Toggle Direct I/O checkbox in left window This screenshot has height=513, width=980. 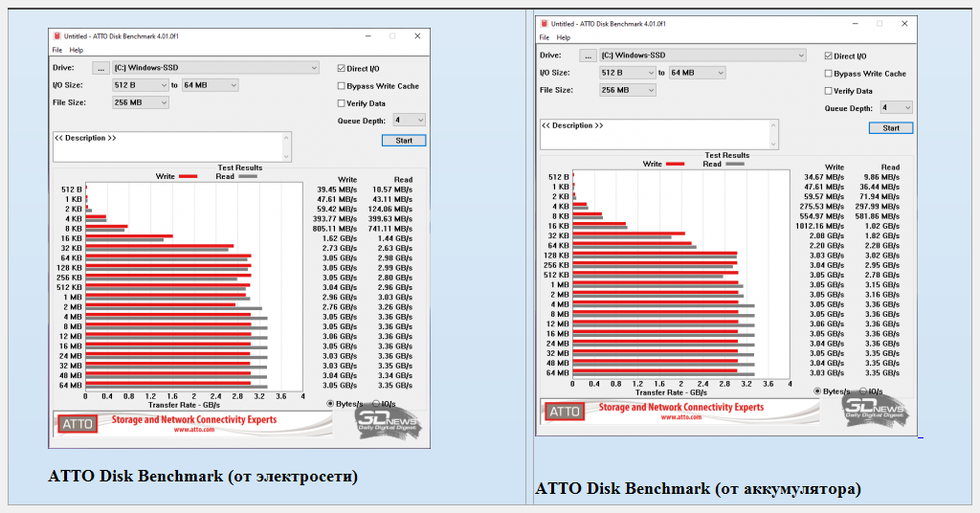[x=342, y=68]
